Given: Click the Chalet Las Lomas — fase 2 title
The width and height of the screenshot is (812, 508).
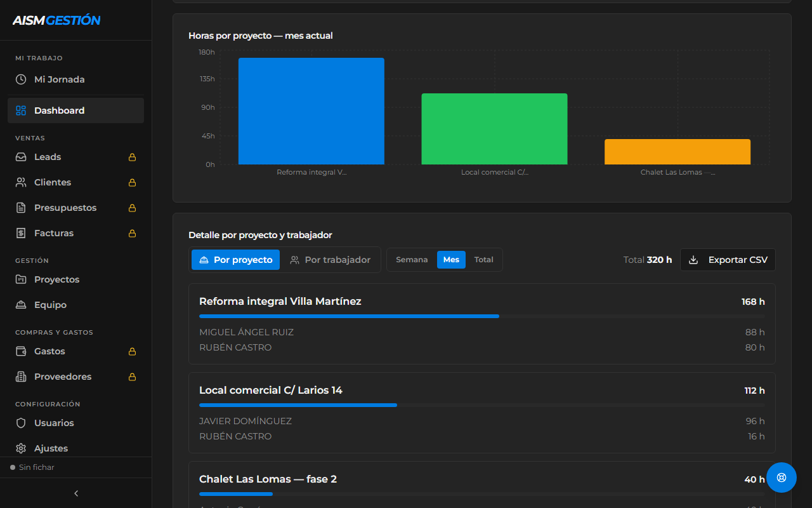Looking at the screenshot, I should coord(268,479).
